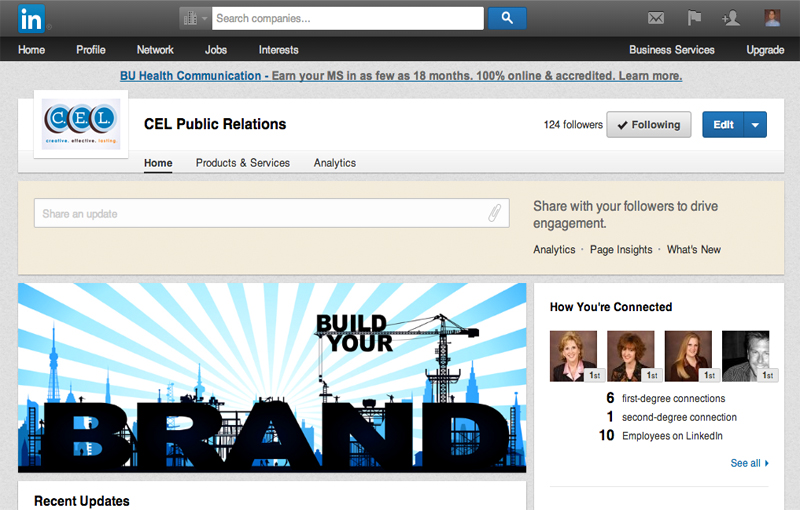Go to Home in the main navigation
The image size is (800, 510).
pos(32,50)
